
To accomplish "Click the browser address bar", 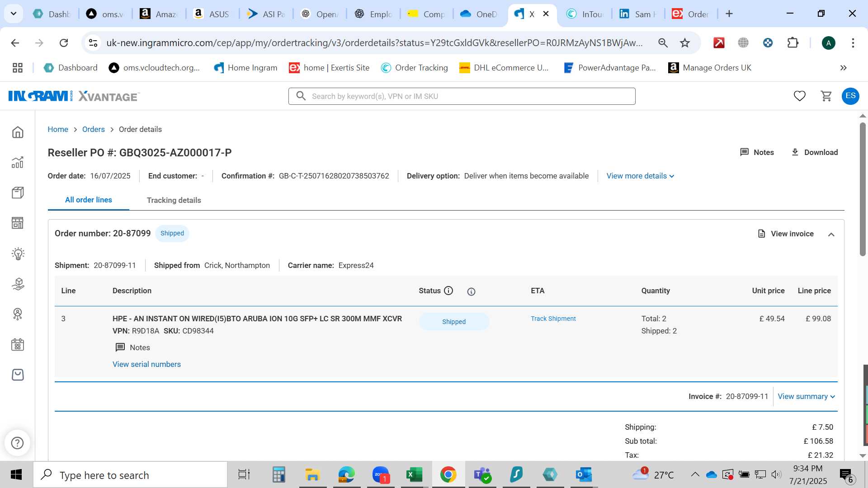I will [x=374, y=43].
